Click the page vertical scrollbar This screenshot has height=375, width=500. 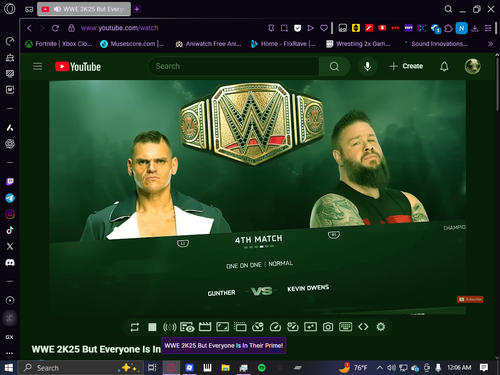coord(497,83)
